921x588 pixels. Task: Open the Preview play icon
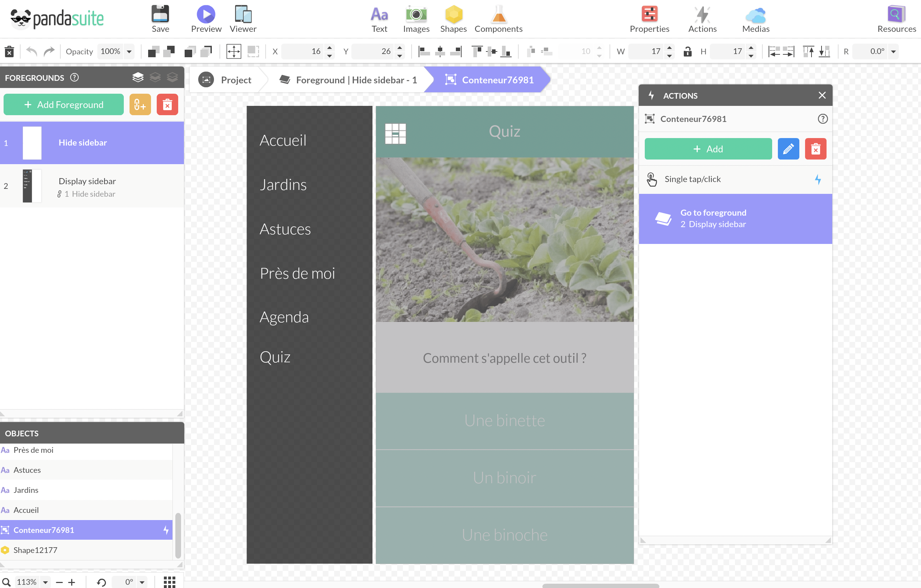[206, 15]
